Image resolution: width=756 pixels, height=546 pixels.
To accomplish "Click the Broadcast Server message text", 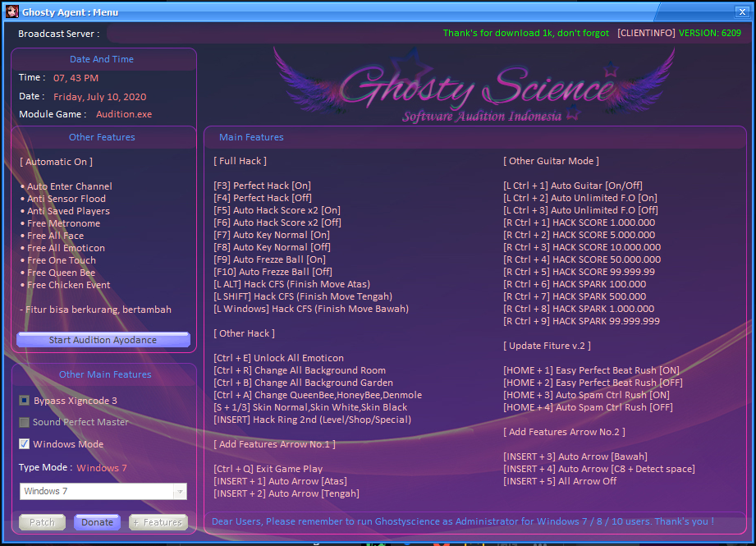I will (526, 33).
